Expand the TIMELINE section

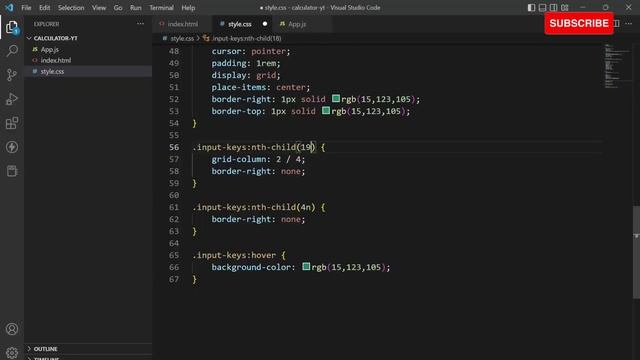click(45, 358)
